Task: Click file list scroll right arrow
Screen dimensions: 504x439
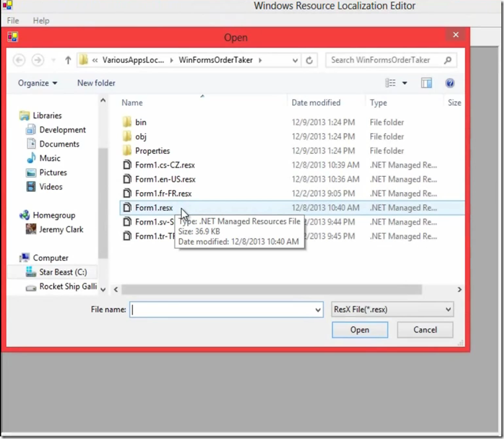Action: (x=460, y=289)
